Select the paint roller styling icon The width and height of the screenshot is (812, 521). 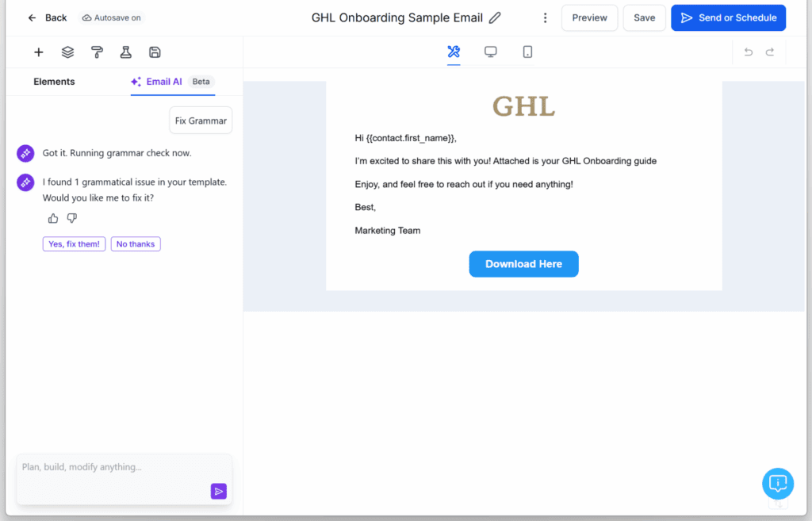[x=97, y=52]
